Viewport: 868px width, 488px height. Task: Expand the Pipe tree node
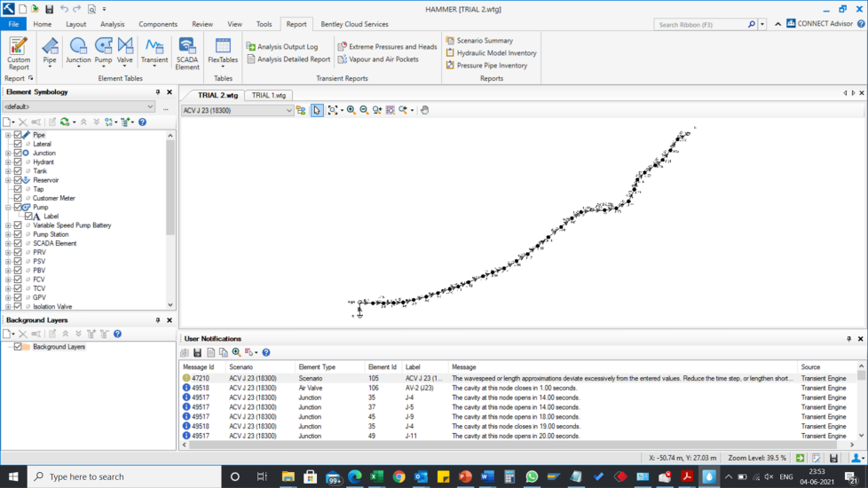(8, 135)
